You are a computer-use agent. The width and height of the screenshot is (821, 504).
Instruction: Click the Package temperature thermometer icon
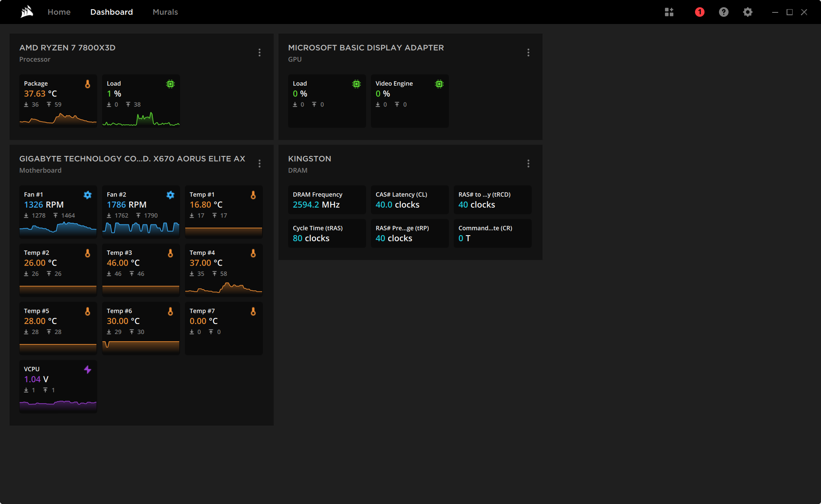tap(88, 84)
